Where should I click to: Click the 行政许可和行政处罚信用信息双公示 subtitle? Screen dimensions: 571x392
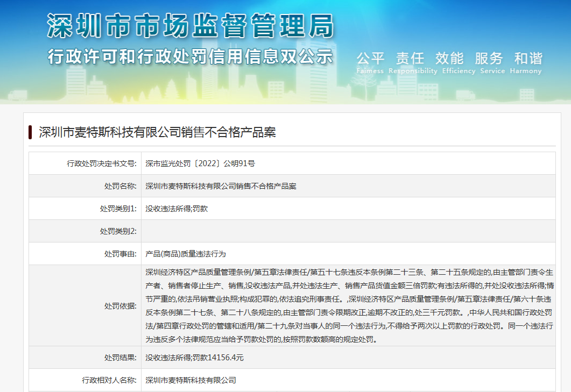tap(191, 56)
